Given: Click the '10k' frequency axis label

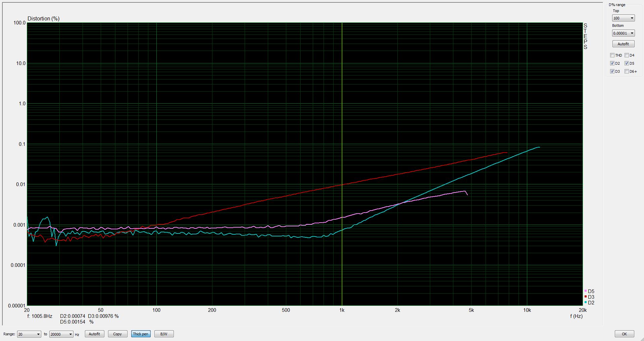Looking at the screenshot, I should click(x=527, y=310).
